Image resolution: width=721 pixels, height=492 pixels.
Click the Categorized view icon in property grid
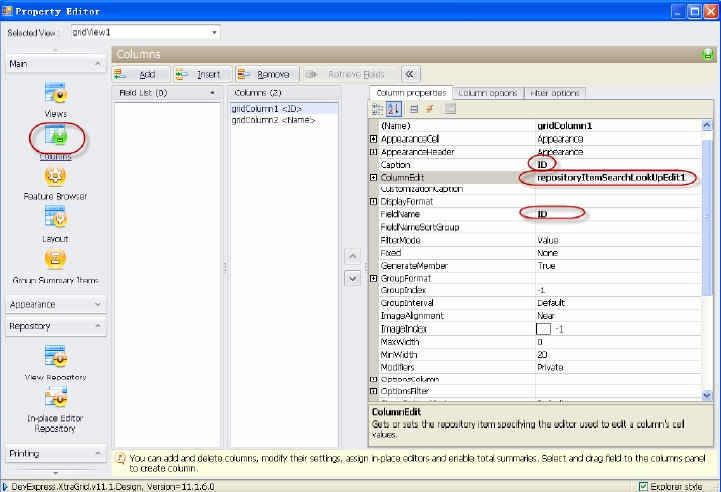(378, 109)
